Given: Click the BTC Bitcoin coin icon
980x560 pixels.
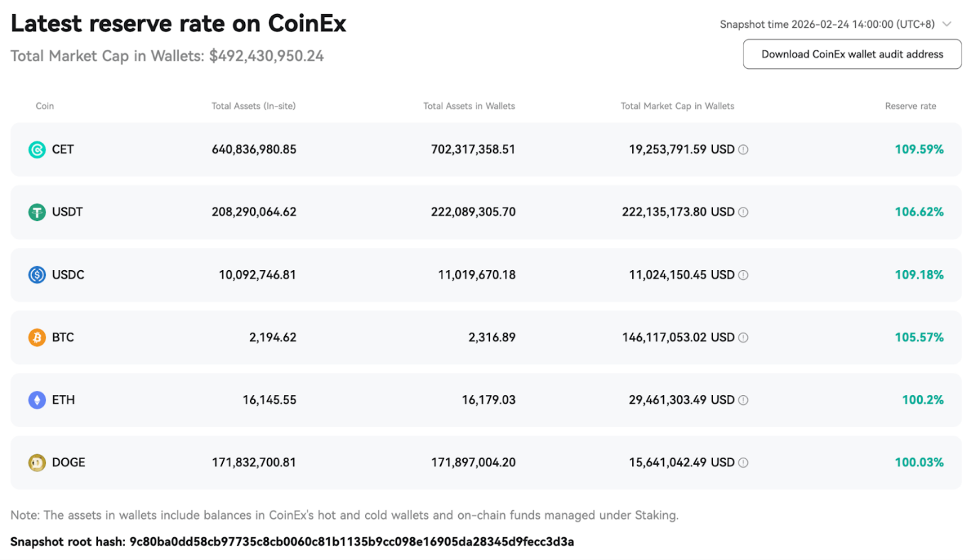Looking at the screenshot, I should tap(36, 337).
